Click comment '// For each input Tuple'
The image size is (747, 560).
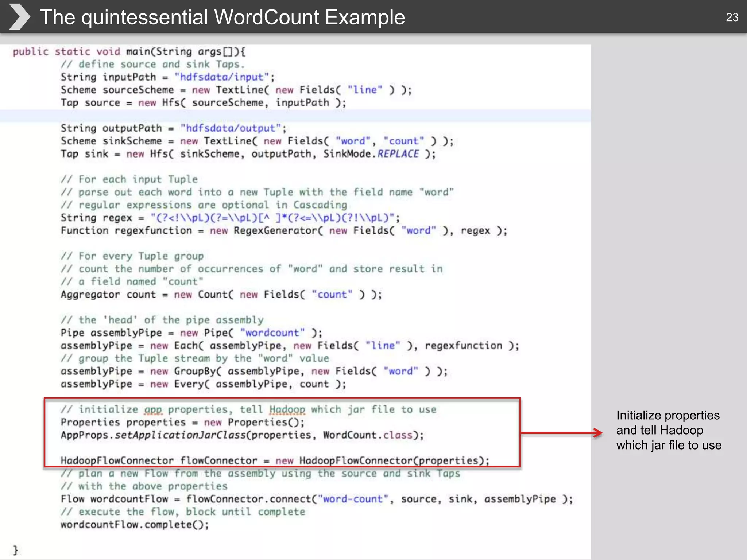(x=129, y=179)
